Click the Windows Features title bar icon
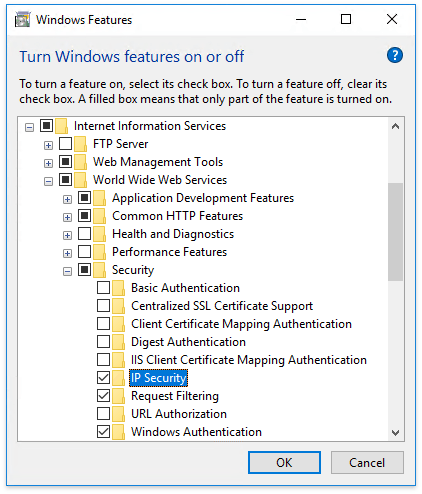This screenshot has width=422, height=494. coord(23,20)
